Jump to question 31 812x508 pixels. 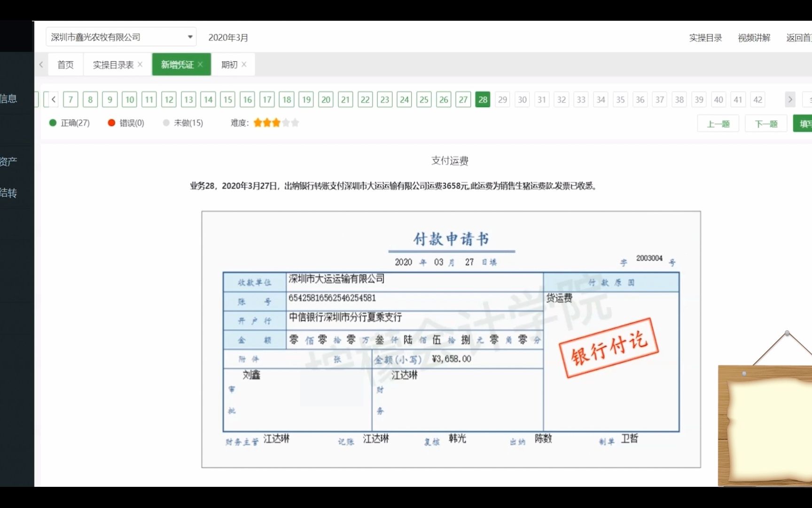(x=542, y=99)
